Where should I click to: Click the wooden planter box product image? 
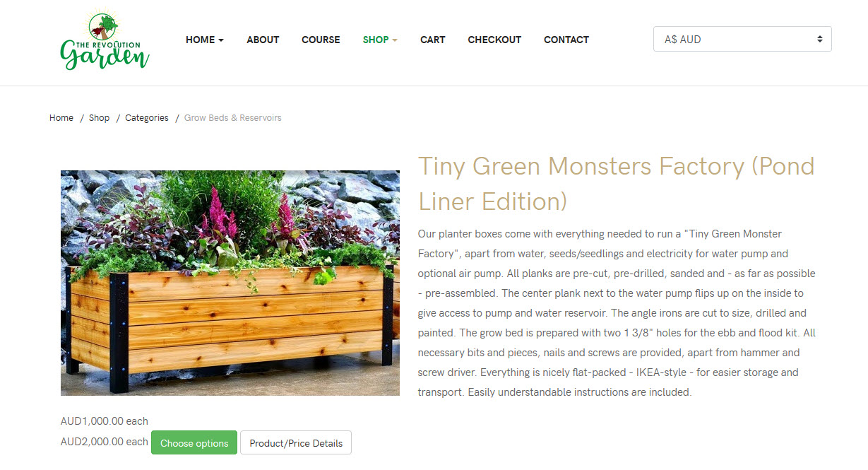pyautogui.click(x=230, y=283)
